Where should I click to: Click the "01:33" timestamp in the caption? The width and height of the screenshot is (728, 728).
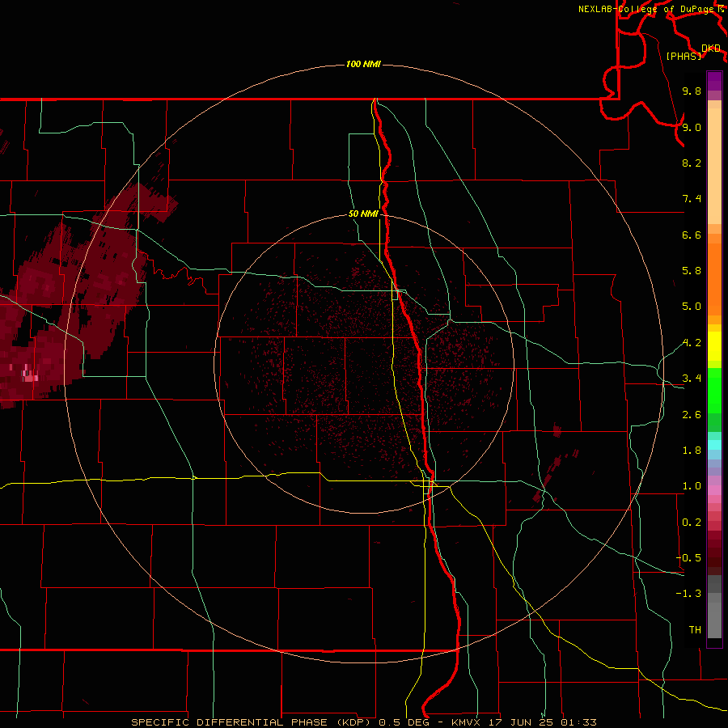(578, 722)
